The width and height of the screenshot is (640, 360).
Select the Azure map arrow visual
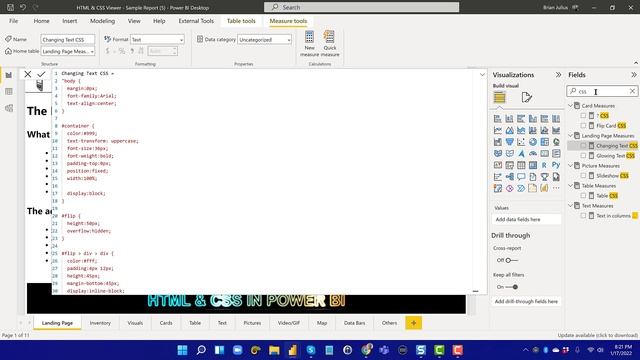(x=521, y=153)
